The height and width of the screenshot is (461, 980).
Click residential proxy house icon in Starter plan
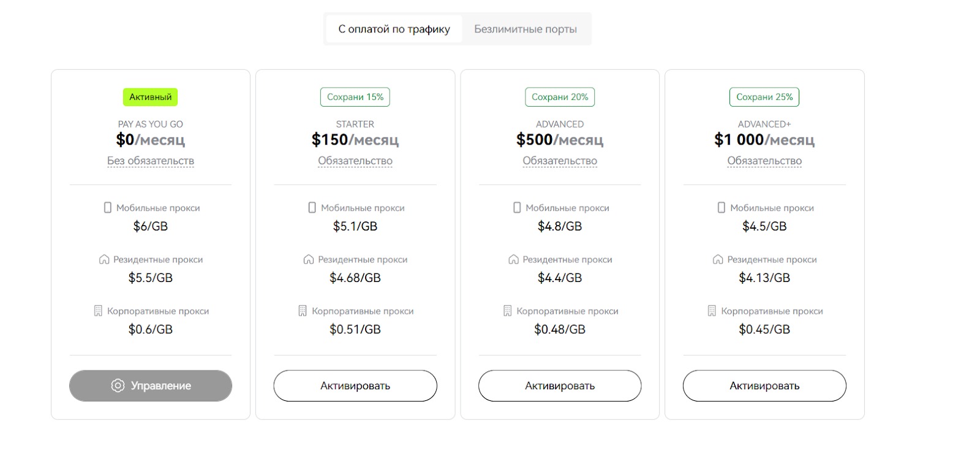point(309,259)
